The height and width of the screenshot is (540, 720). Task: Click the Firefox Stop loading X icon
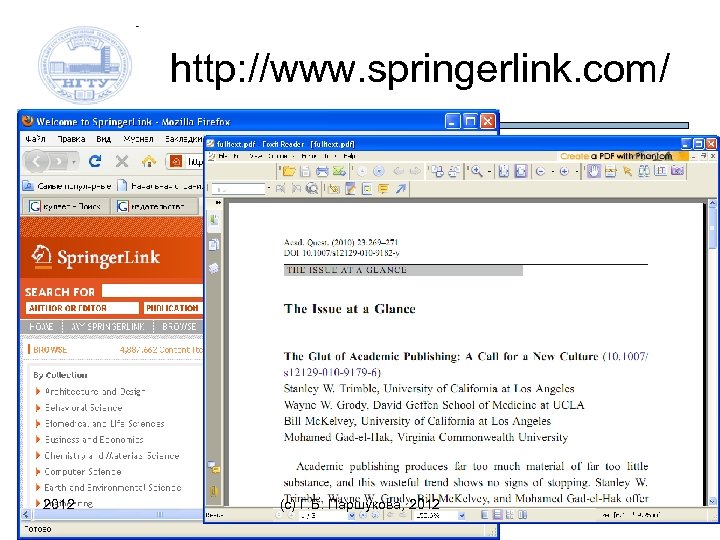pyautogui.click(x=122, y=161)
